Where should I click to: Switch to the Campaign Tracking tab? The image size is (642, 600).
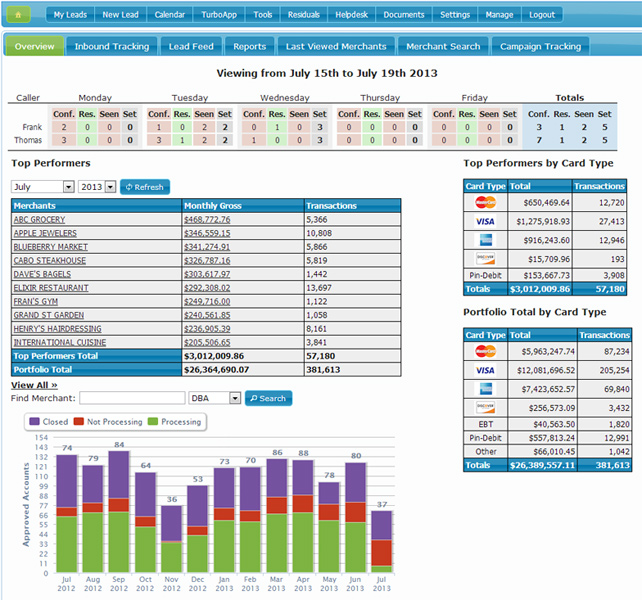[540, 46]
